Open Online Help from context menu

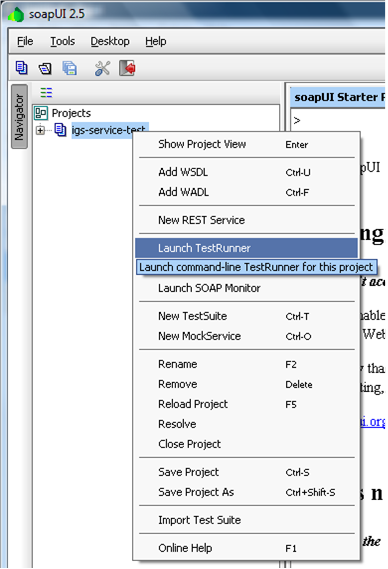(246, 548)
